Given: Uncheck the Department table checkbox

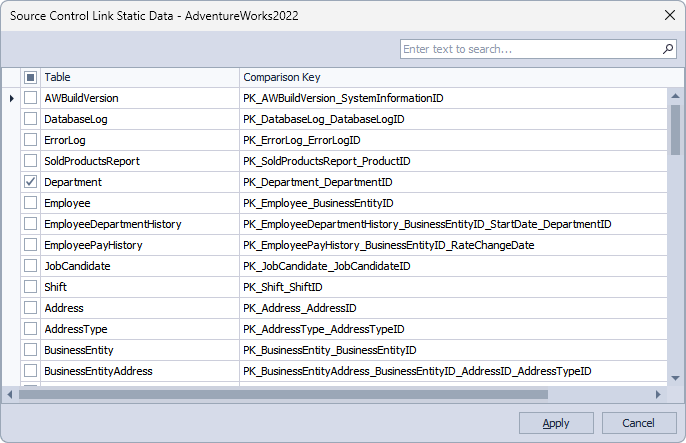Looking at the screenshot, I should pyautogui.click(x=30, y=181).
